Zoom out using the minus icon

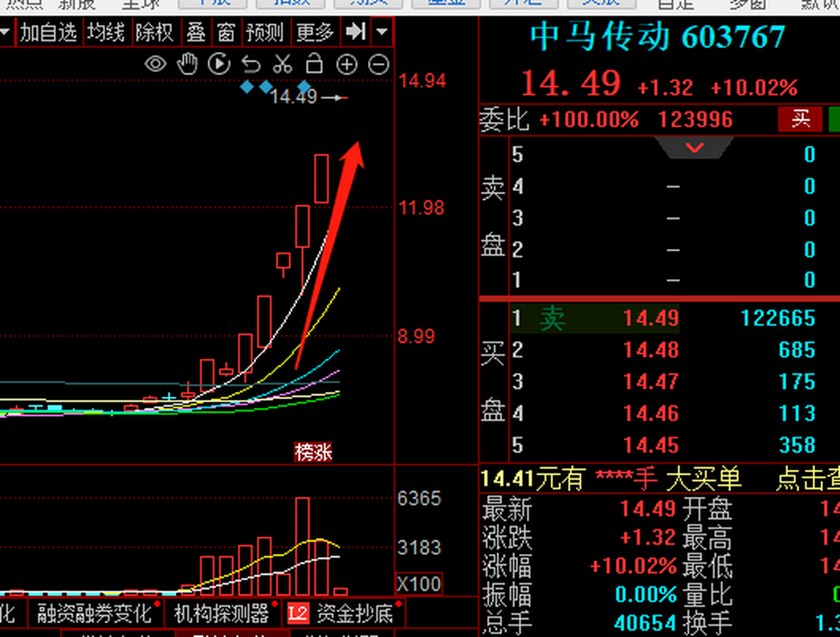click(x=378, y=64)
